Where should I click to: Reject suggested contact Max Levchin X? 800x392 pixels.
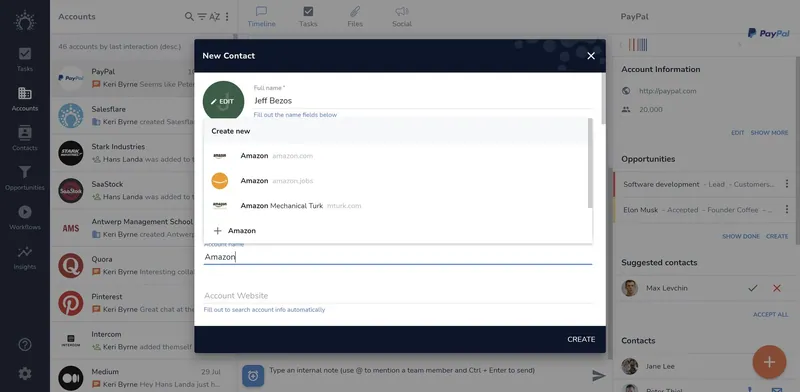[777, 288]
